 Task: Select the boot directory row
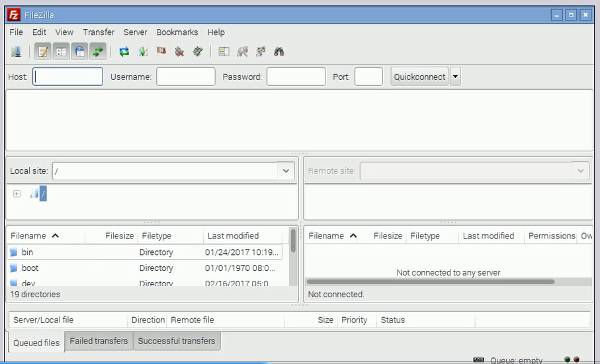(x=145, y=268)
